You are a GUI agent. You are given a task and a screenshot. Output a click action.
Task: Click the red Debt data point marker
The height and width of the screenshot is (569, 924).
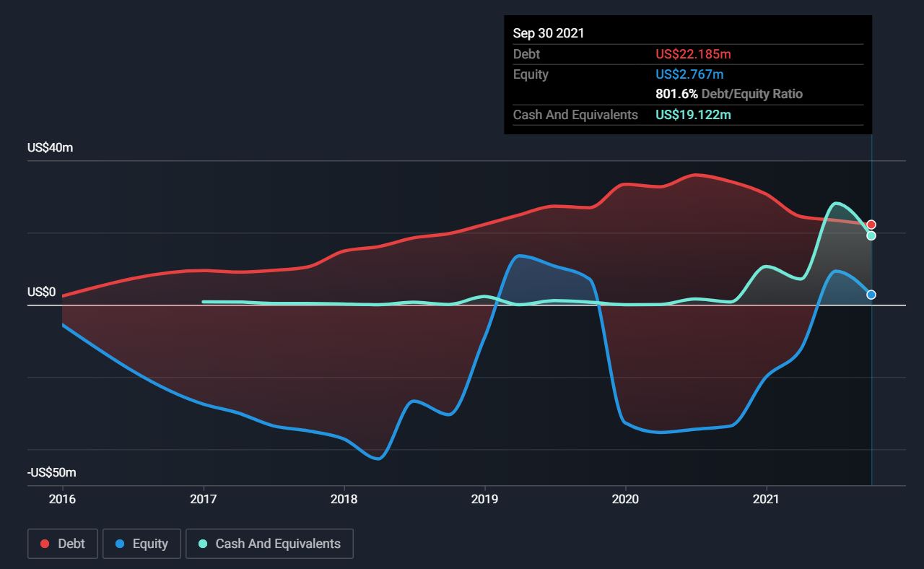click(871, 225)
